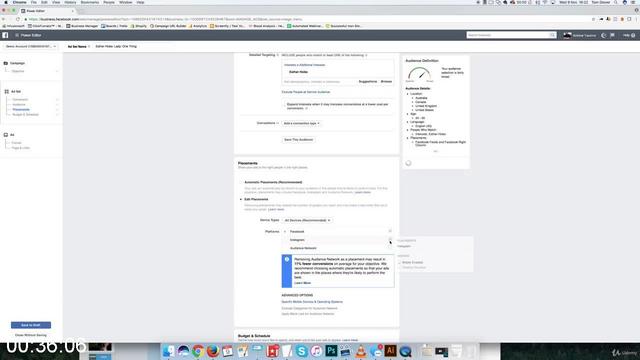Toggle the Facebook platform checkbox
This screenshot has width=640, height=360.
[390, 231]
